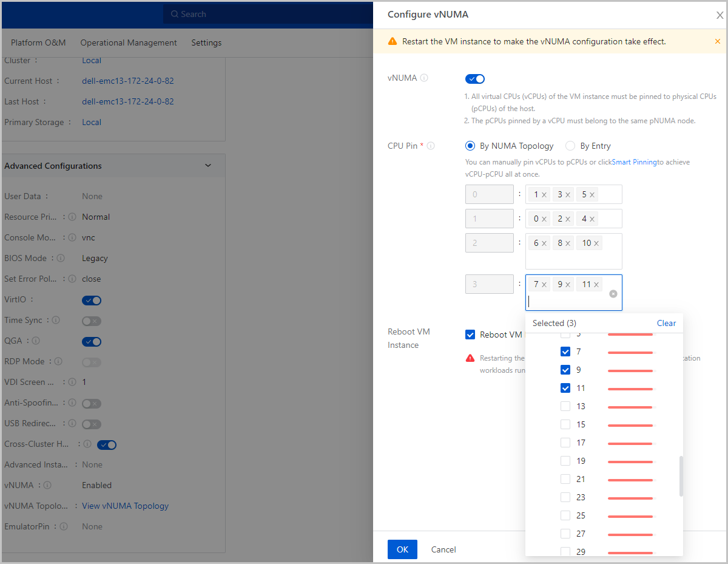The image size is (728, 564).
Task: Open pCPU selector for vNUMA node 0
Action: click(x=574, y=194)
